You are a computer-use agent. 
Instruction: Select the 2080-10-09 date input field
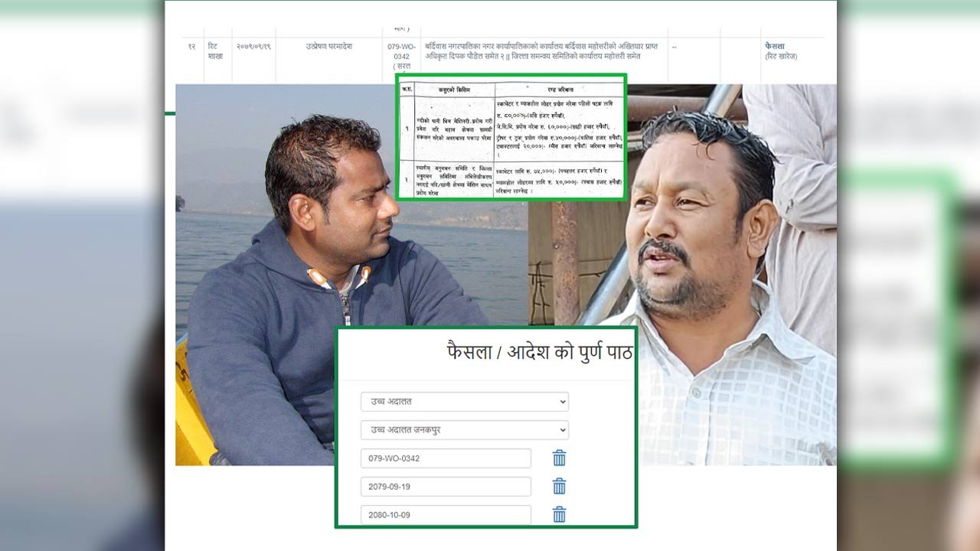(446, 514)
